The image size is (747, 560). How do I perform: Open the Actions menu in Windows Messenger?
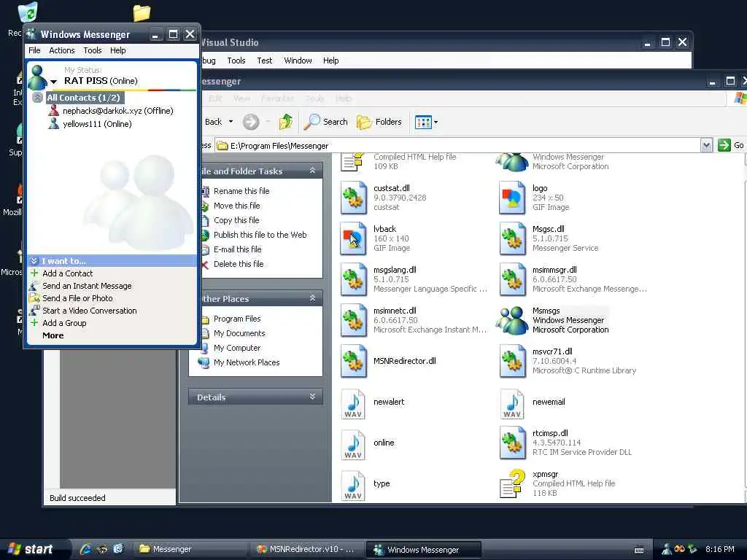click(x=62, y=50)
